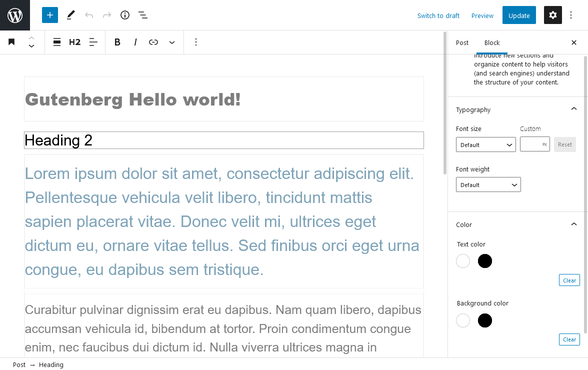Open the Font weight dropdown
The height and width of the screenshot is (370, 588).
click(x=488, y=185)
